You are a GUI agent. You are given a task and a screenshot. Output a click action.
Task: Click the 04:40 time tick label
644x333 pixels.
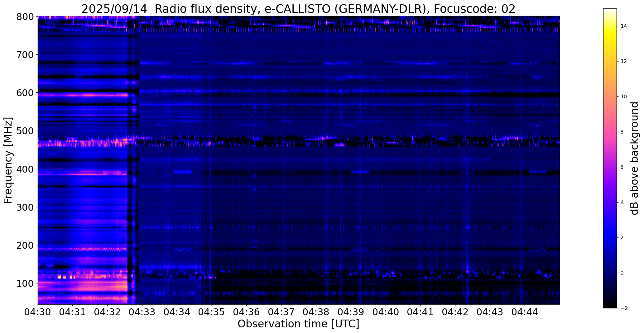pos(386,312)
